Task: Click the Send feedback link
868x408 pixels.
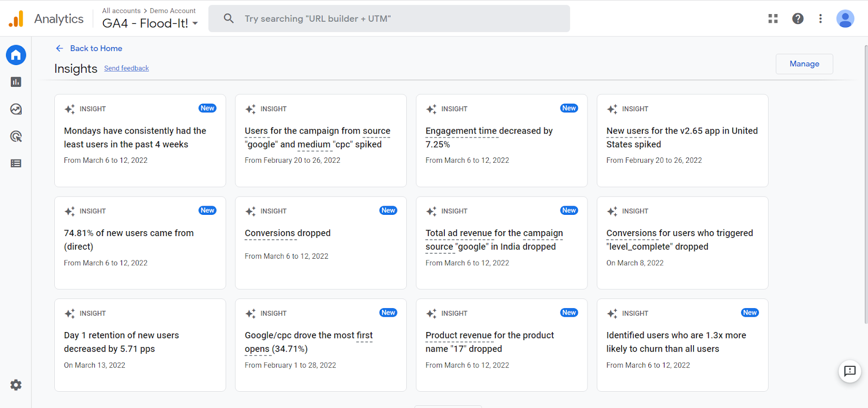Action: point(126,68)
